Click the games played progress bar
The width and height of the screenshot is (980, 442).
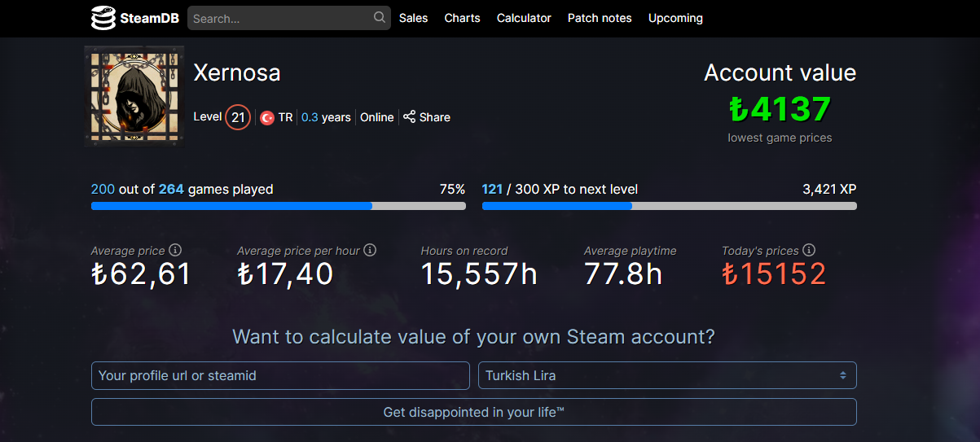pos(279,206)
